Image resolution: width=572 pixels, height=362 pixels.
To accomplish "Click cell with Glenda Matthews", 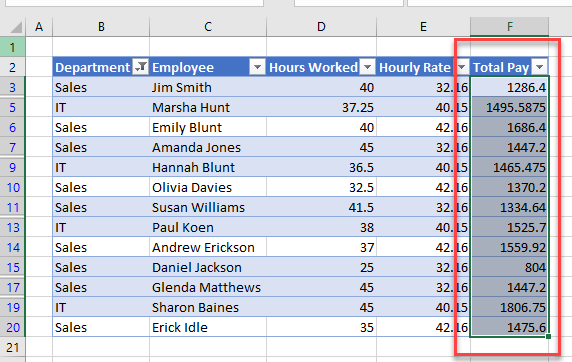I will click(208, 287).
